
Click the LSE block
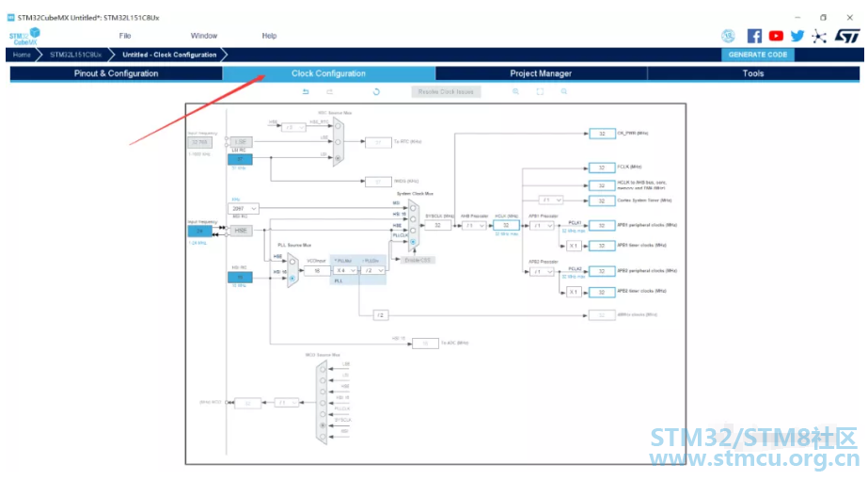coord(240,142)
